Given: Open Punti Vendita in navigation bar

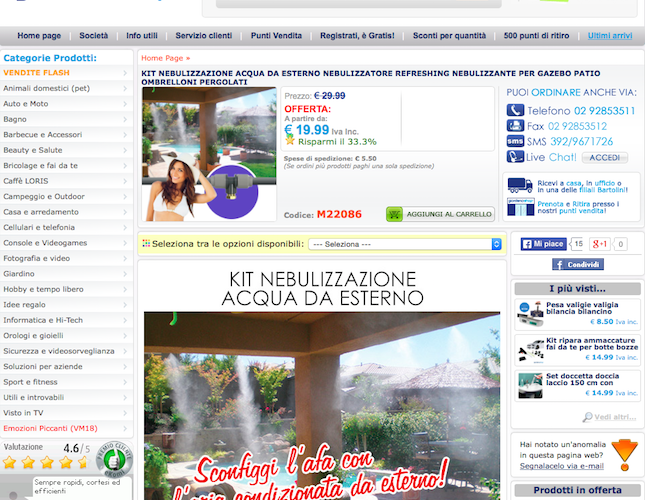Looking at the screenshot, I should click(x=276, y=36).
